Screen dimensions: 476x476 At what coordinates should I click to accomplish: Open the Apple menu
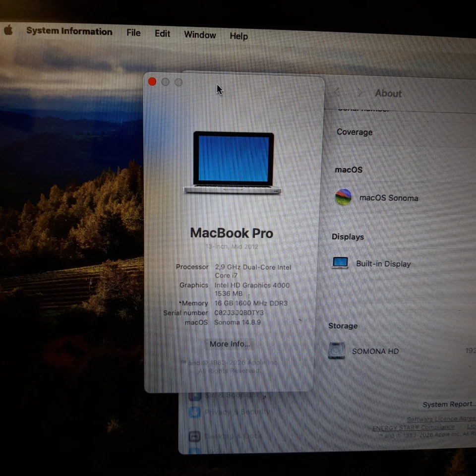(x=8, y=30)
